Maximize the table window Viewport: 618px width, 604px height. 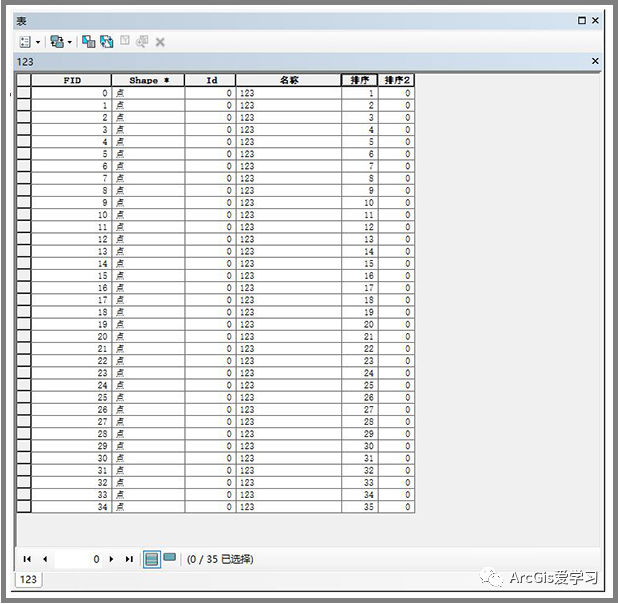[582, 20]
